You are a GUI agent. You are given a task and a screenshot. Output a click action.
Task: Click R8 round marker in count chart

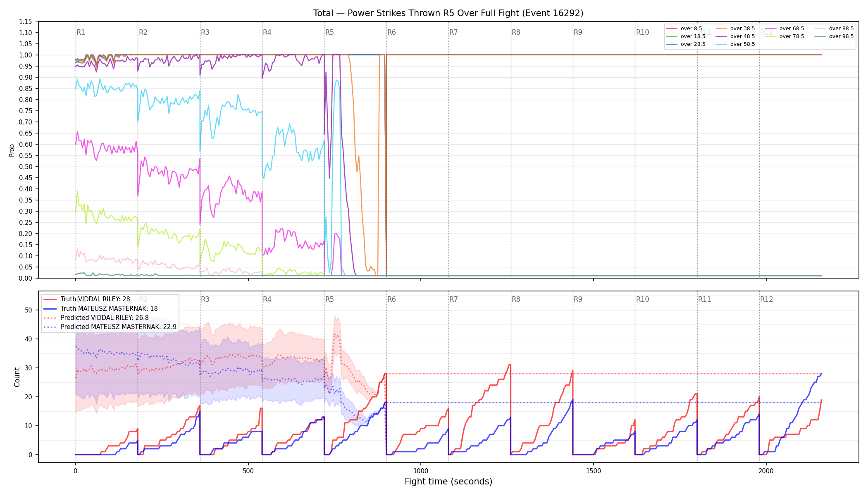[x=516, y=299]
